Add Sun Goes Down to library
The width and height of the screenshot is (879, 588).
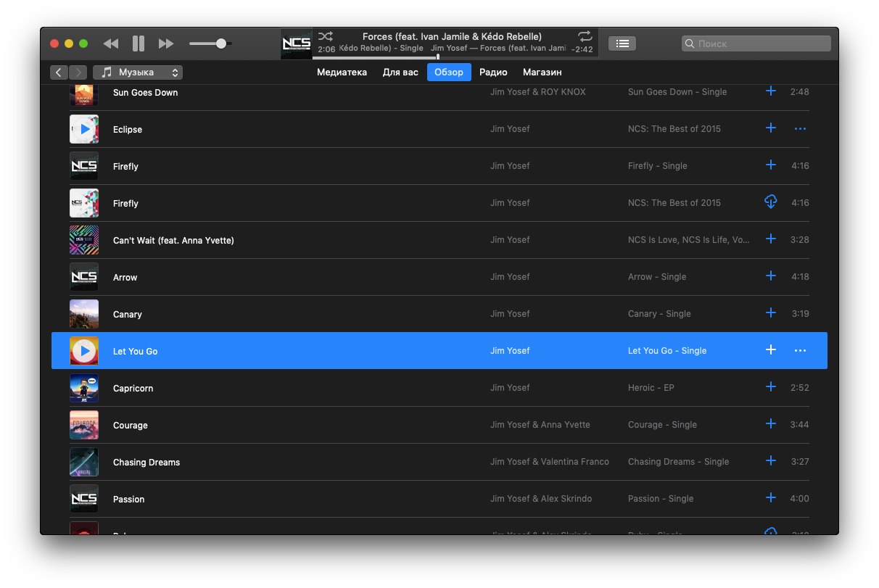point(771,91)
